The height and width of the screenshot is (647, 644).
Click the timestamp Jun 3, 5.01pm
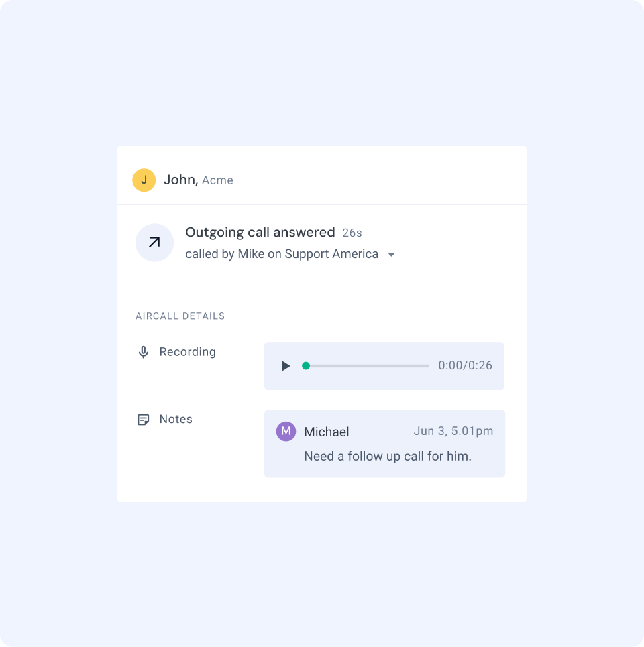click(x=453, y=431)
